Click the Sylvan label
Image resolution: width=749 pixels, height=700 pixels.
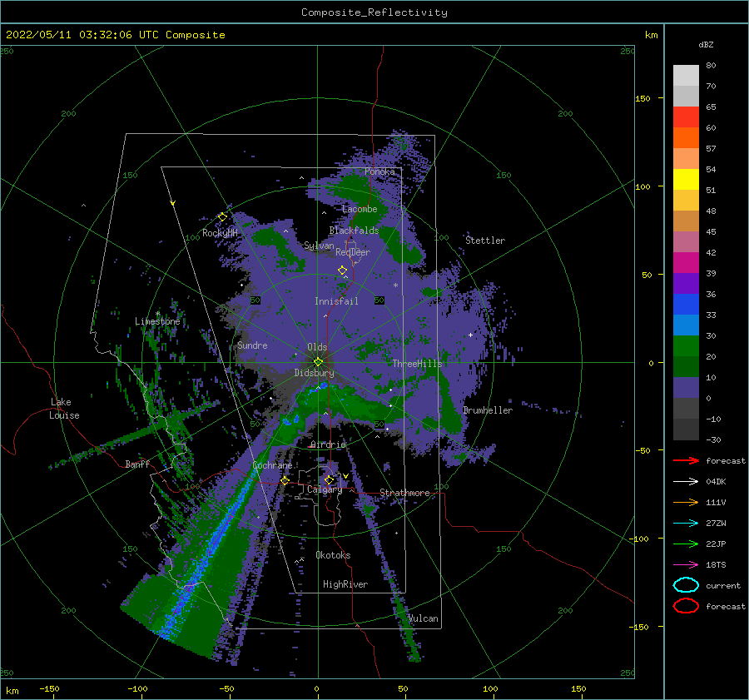tap(319, 246)
